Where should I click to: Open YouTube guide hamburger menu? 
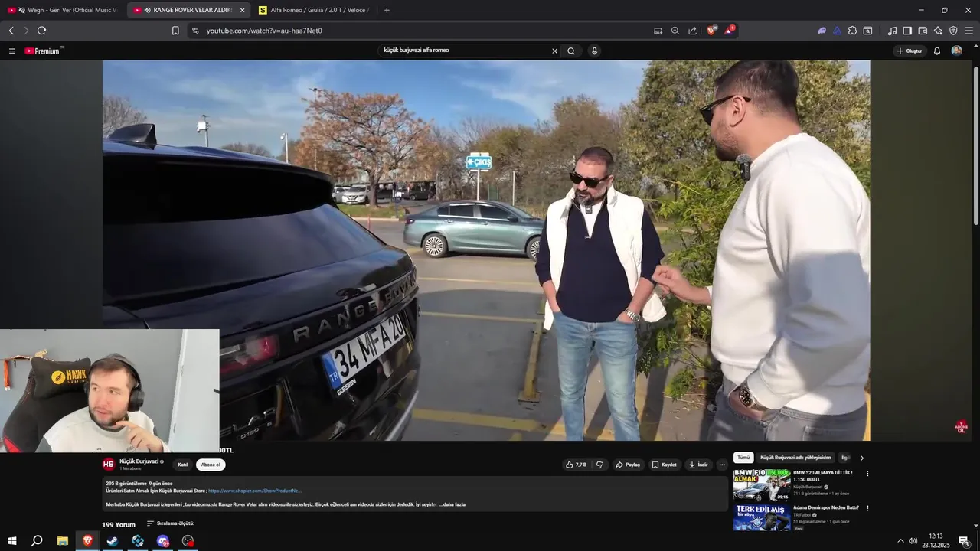click(x=12, y=51)
